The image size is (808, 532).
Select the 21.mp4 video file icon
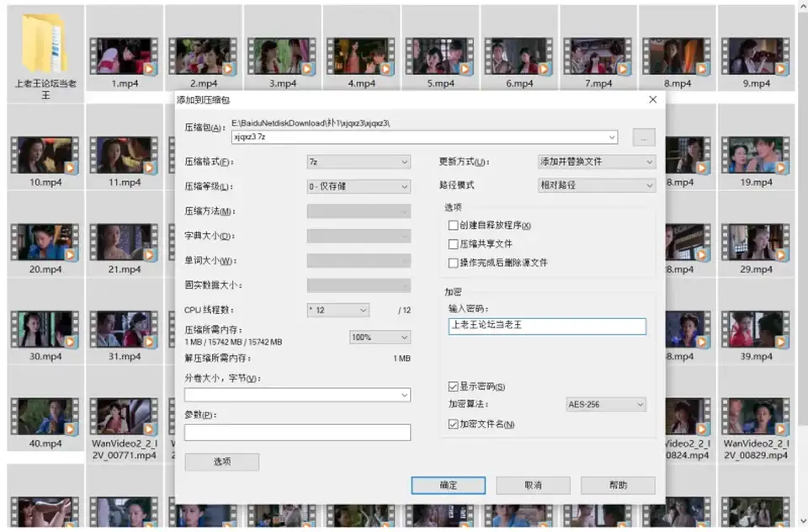pos(125,242)
